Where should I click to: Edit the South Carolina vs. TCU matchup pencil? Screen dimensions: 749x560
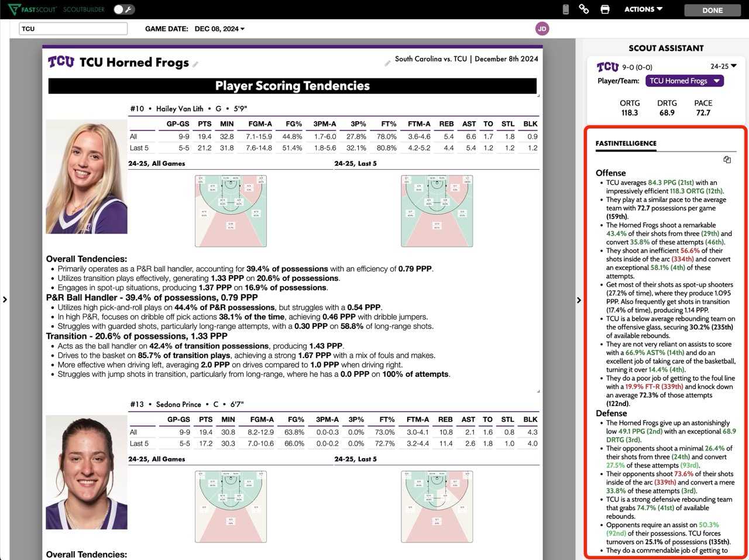[x=387, y=63]
